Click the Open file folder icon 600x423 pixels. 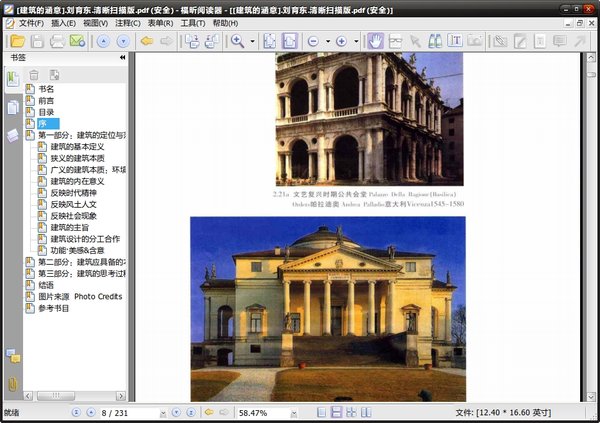coord(15,41)
